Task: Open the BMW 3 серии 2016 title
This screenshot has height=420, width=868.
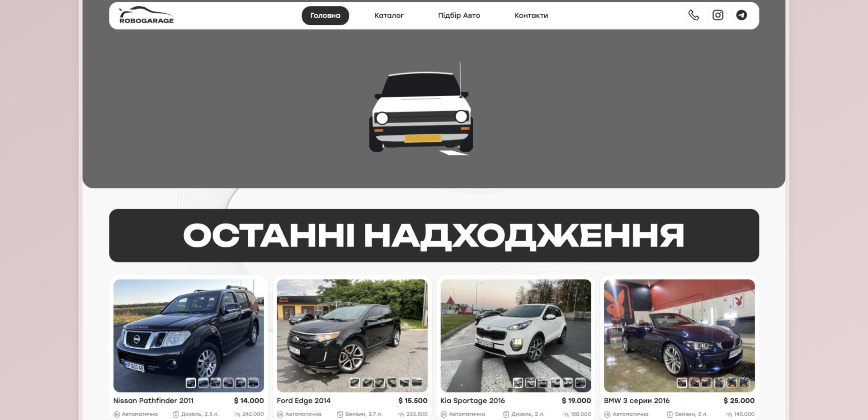Action: (x=637, y=401)
